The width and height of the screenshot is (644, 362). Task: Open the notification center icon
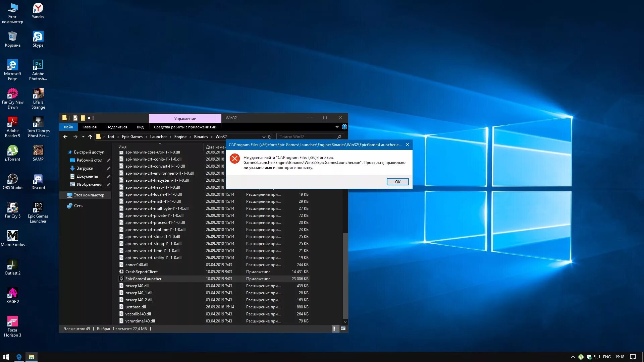coord(633,357)
